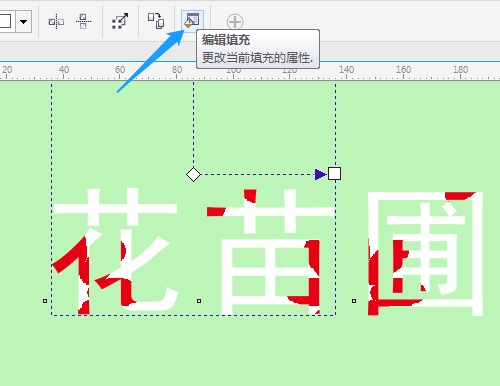Click the ruler mark labeled 40

tap(64, 70)
